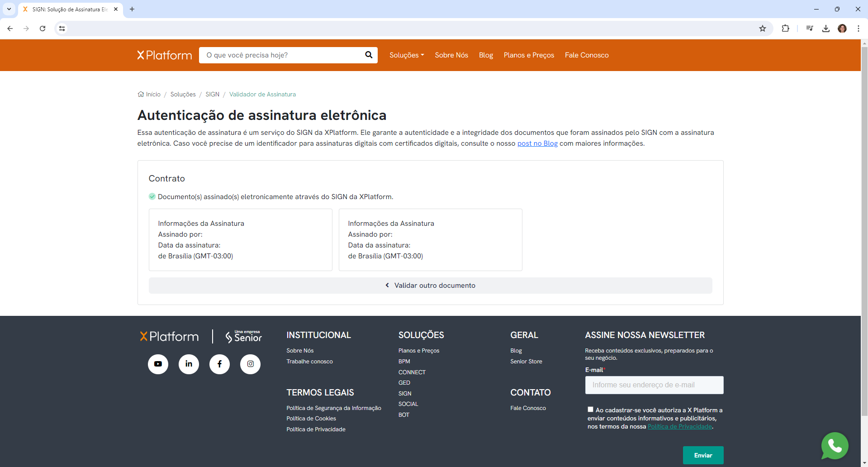Open footer Planos e Preços link

point(419,351)
